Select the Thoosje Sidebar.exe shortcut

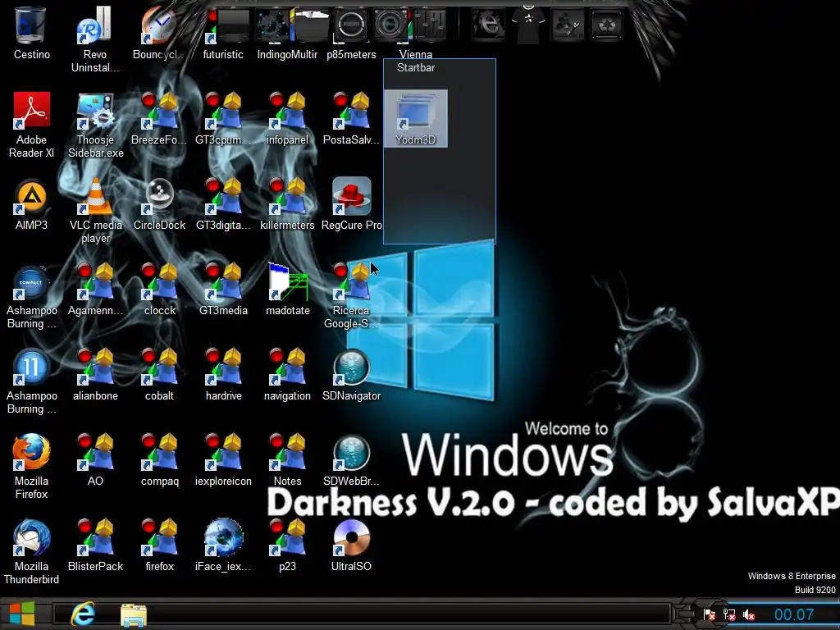tap(95, 112)
